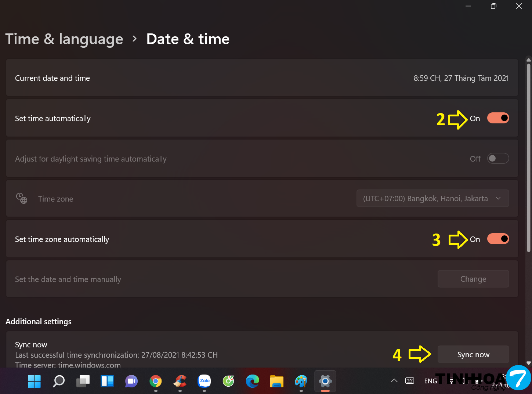Viewport: 532px width, 394px height.
Task: Turn off Set time automatically toggle
Action: click(498, 118)
